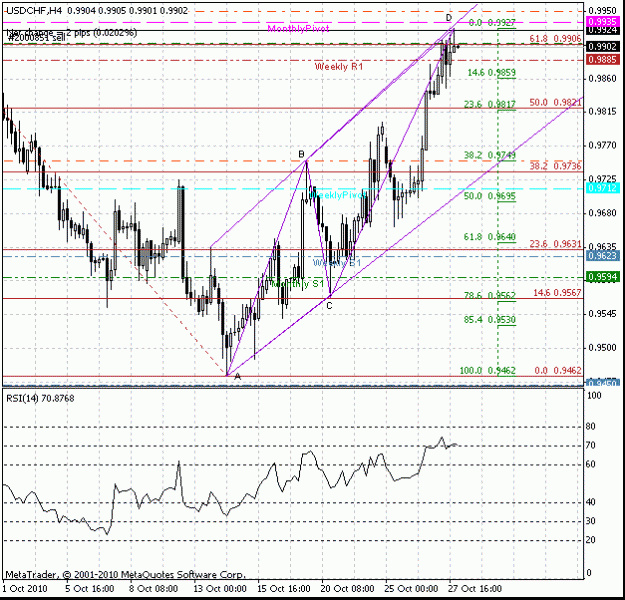Viewport: 625px width, 600px height.
Task: Select pattern point C marker
Action: point(329,306)
